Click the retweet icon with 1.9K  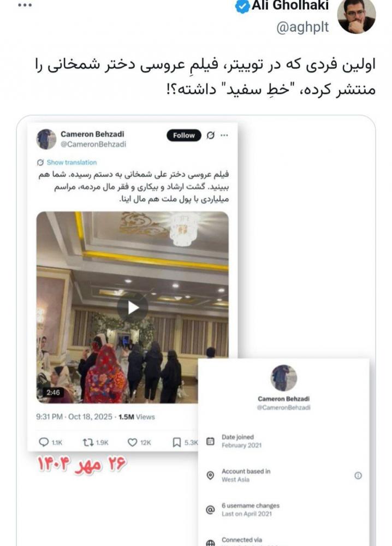(x=88, y=442)
